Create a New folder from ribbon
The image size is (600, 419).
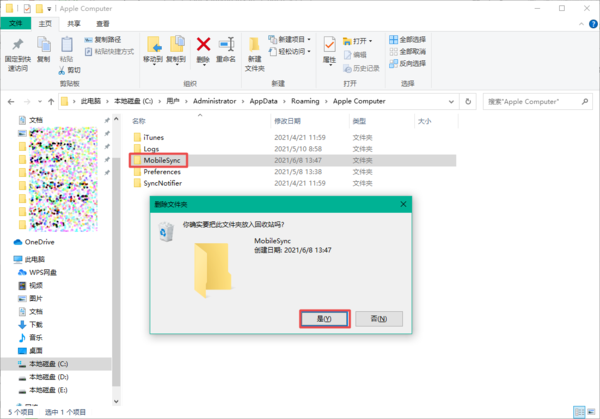click(x=254, y=54)
